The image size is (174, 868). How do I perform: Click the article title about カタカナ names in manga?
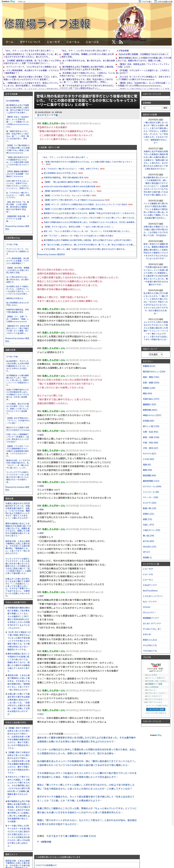pos(87,100)
